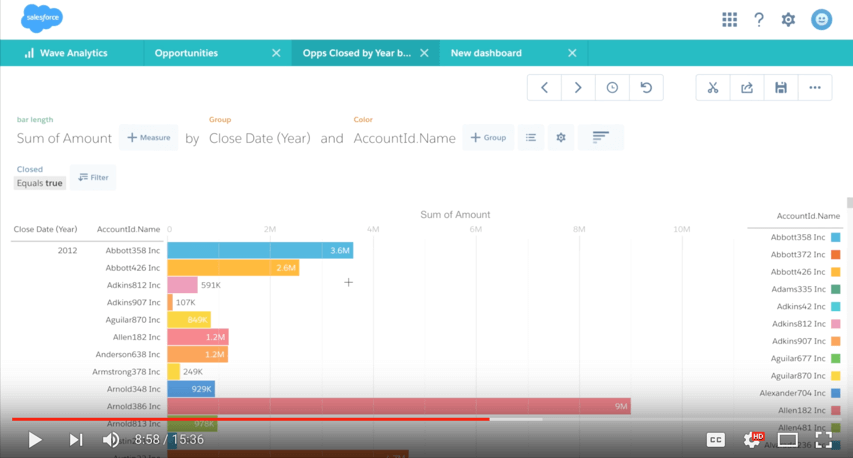The height and width of the screenshot is (458, 853).
Task: Open the more options ellipsis button
Action: point(815,88)
